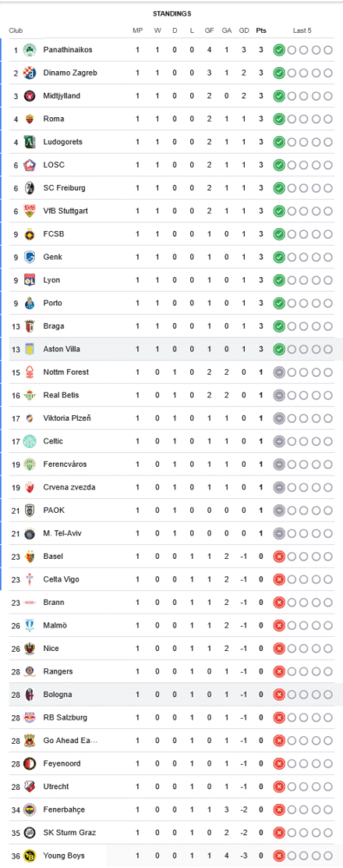Click the Dinamo Zagreb club crest
The width and height of the screenshot is (343, 868).
pyautogui.click(x=30, y=73)
